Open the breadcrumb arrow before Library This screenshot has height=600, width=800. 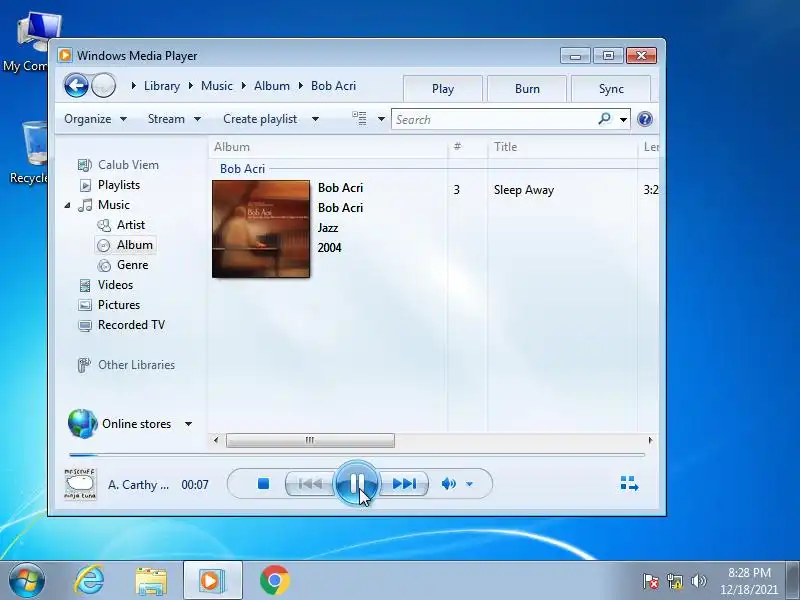coord(134,86)
